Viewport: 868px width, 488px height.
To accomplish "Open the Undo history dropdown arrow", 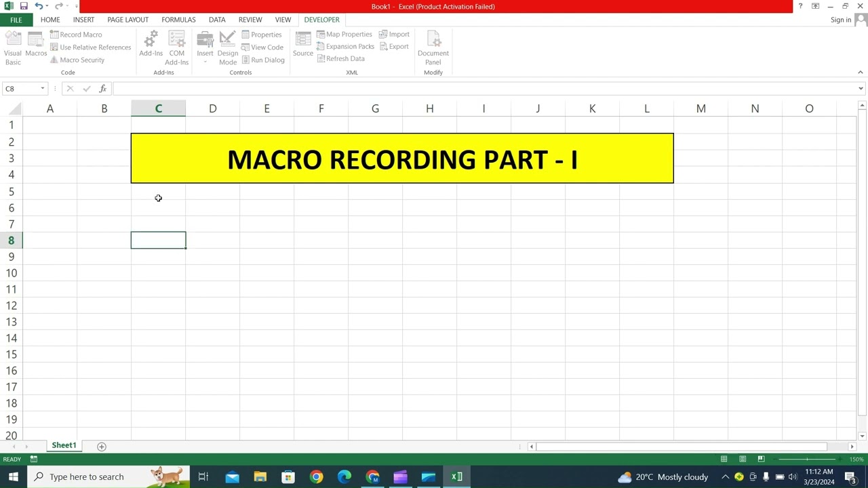I will click(x=47, y=6).
